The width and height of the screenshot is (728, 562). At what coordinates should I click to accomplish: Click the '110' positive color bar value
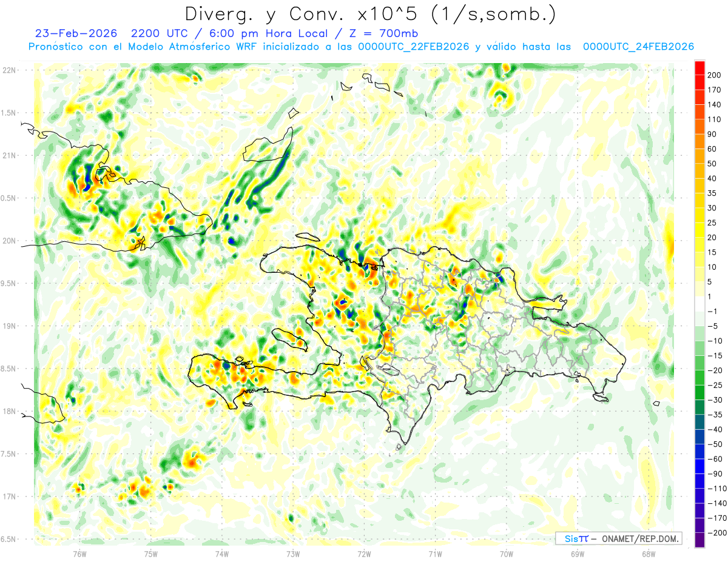click(714, 119)
